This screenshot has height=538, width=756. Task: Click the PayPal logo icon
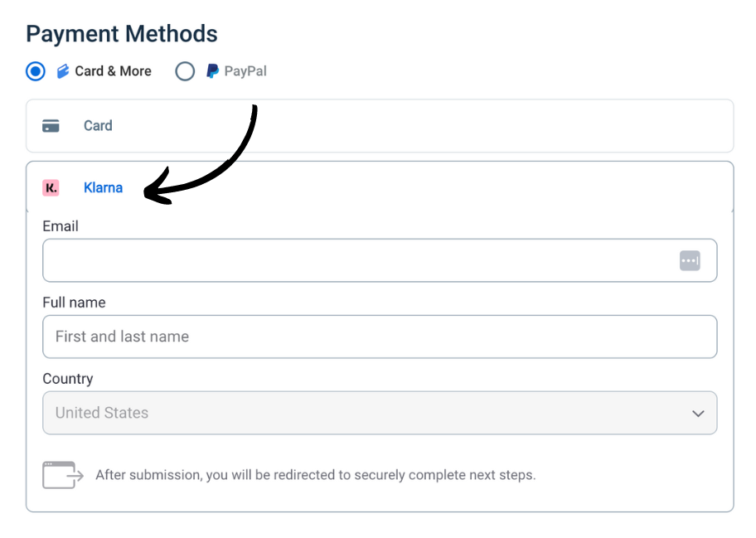tap(213, 71)
